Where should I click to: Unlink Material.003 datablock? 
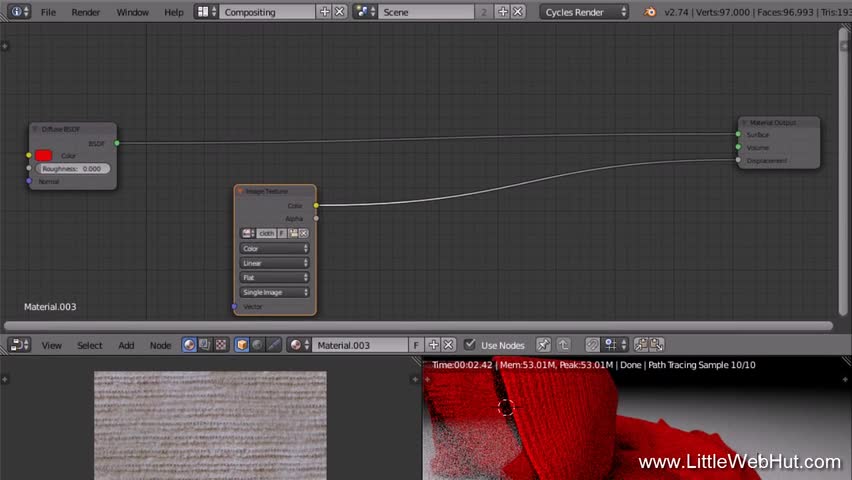click(448, 345)
